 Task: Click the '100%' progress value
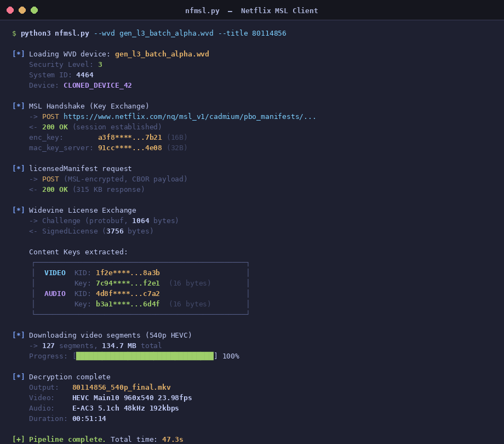[231, 356]
